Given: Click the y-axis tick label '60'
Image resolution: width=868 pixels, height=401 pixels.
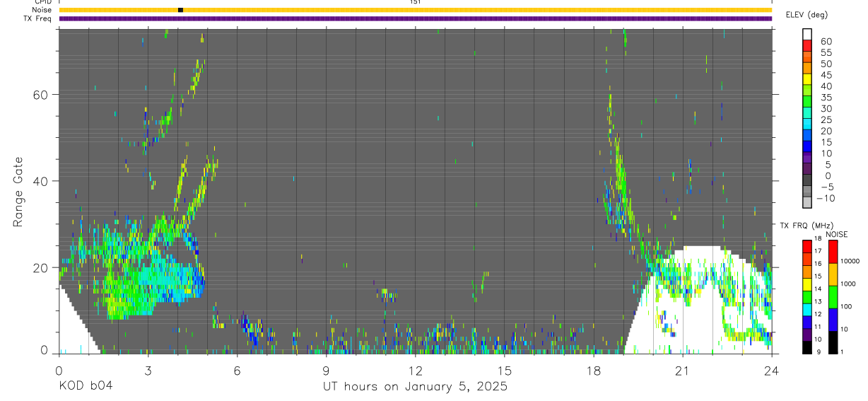Looking at the screenshot, I should (x=40, y=94).
